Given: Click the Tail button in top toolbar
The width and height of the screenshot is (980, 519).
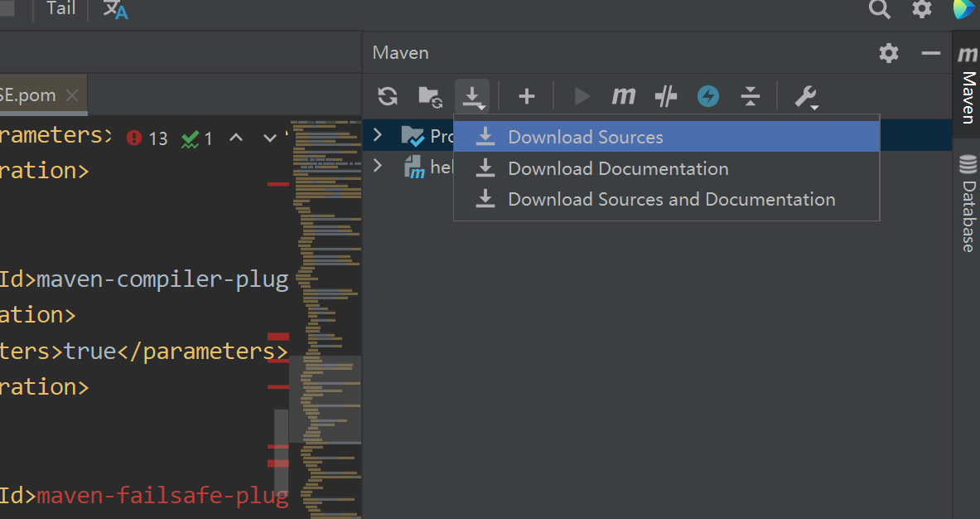Looking at the screenshot, I should 60,8.
